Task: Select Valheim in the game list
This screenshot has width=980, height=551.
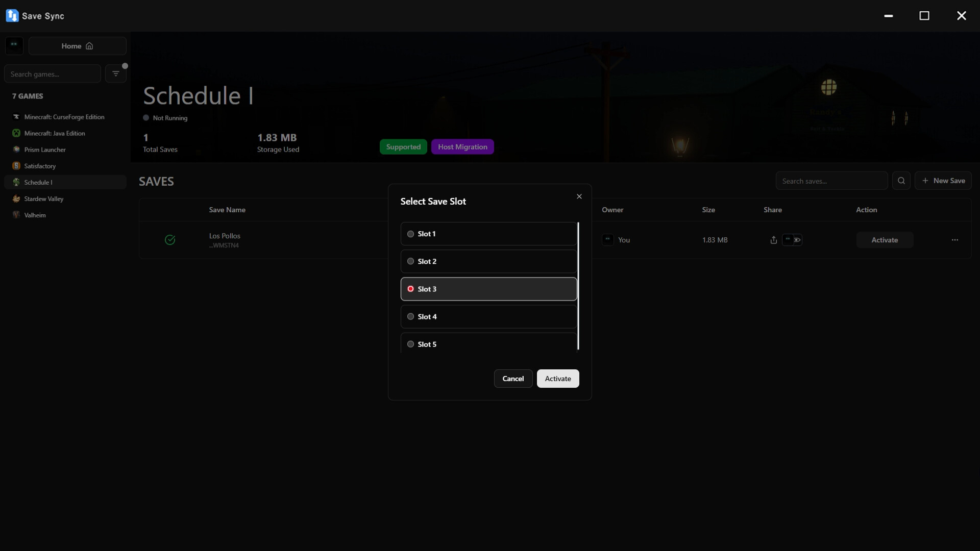Action: (x=35, y=215)
